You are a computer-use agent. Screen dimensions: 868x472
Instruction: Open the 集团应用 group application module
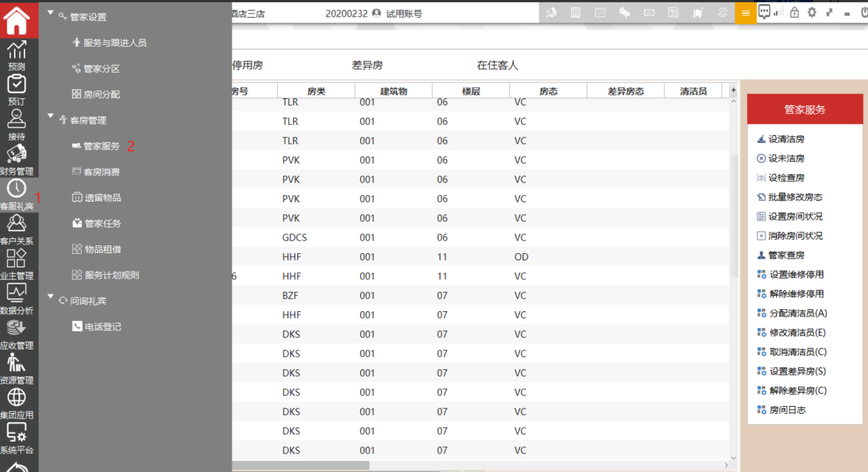(x=17, y=404)
